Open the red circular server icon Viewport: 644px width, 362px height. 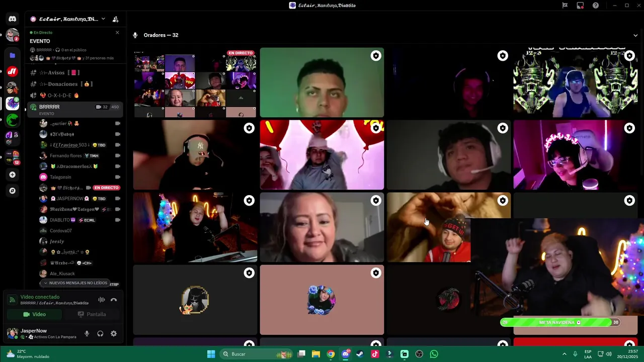13,72
